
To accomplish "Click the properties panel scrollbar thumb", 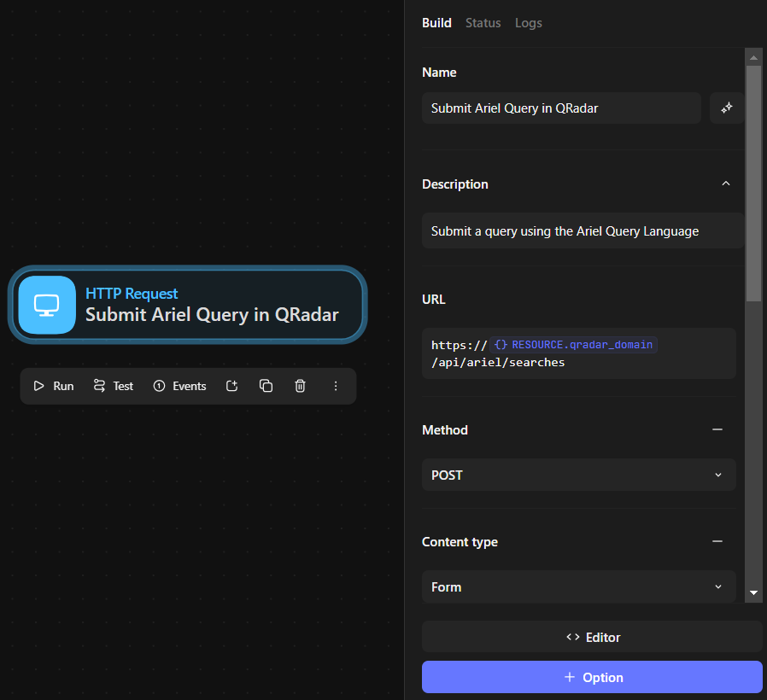I will [754, 184].
